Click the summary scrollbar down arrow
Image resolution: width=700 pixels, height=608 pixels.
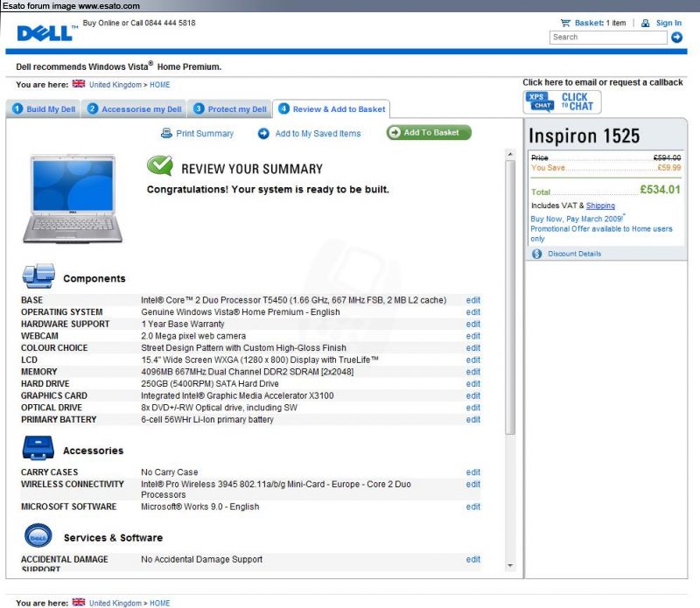510,566
